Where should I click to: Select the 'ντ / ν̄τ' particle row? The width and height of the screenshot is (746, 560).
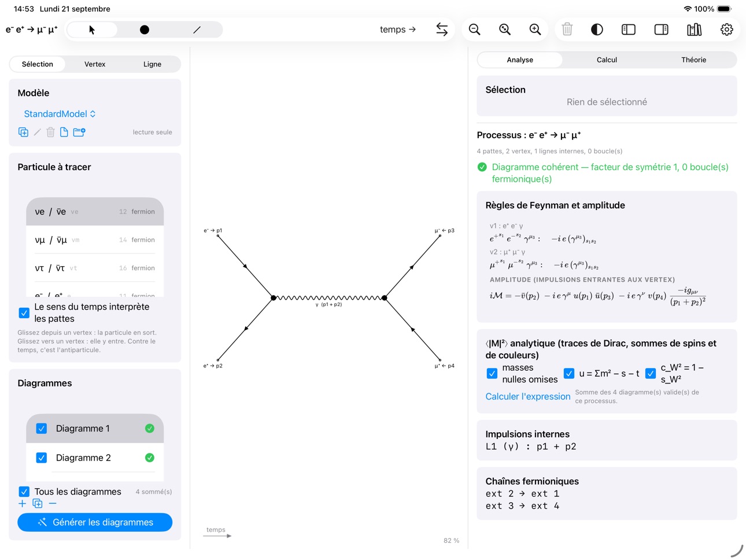point(95,268)
